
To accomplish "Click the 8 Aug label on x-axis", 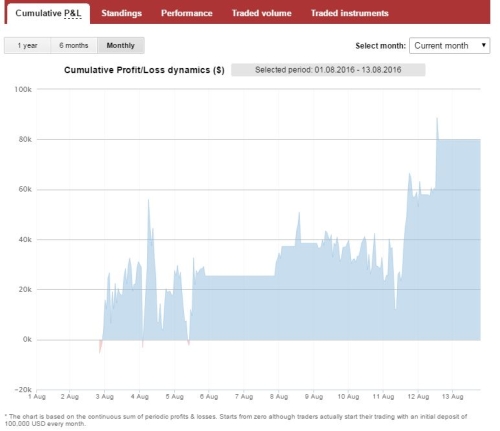I will pos(279,396).
